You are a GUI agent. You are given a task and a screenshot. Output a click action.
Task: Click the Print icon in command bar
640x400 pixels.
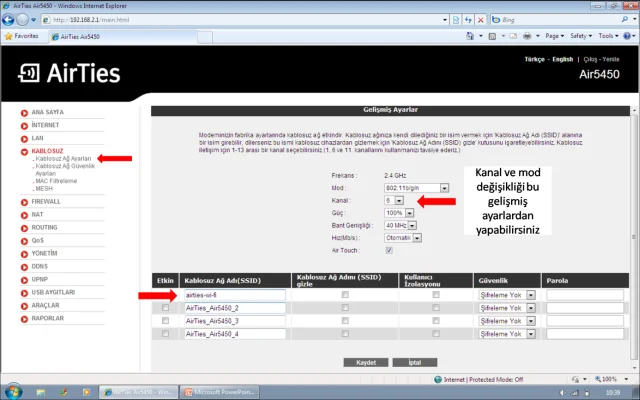tap(527, 36)
